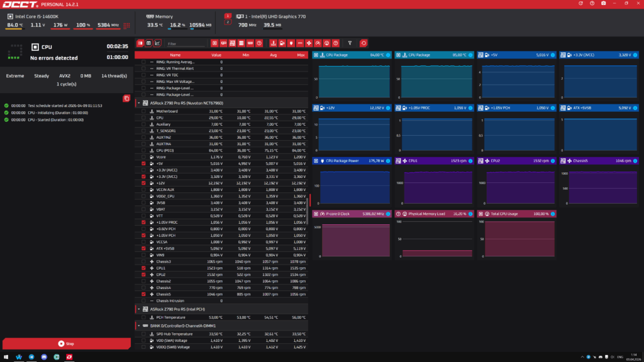This screenshot has width=644, height=362.
Task: Open the Telegram taskbar icon
Action: point(31,357)
